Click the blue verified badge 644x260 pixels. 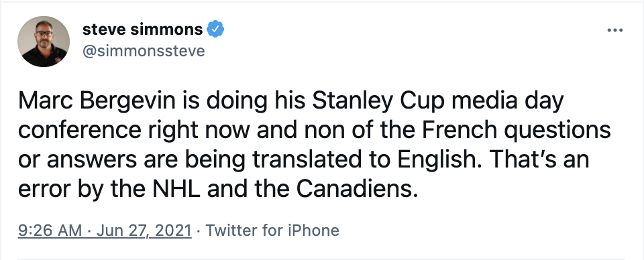[215, 29]
